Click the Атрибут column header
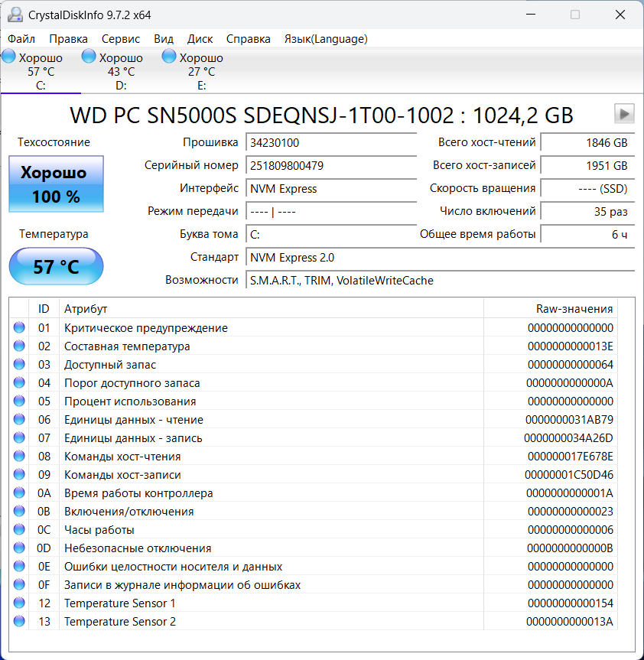The image size is (644, 660). (x=272, y=308)
